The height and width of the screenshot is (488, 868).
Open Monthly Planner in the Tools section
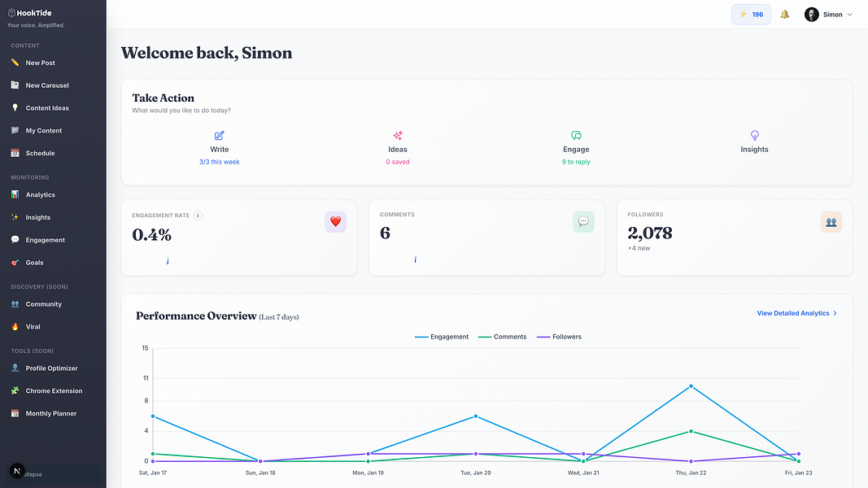click(53, 413)
